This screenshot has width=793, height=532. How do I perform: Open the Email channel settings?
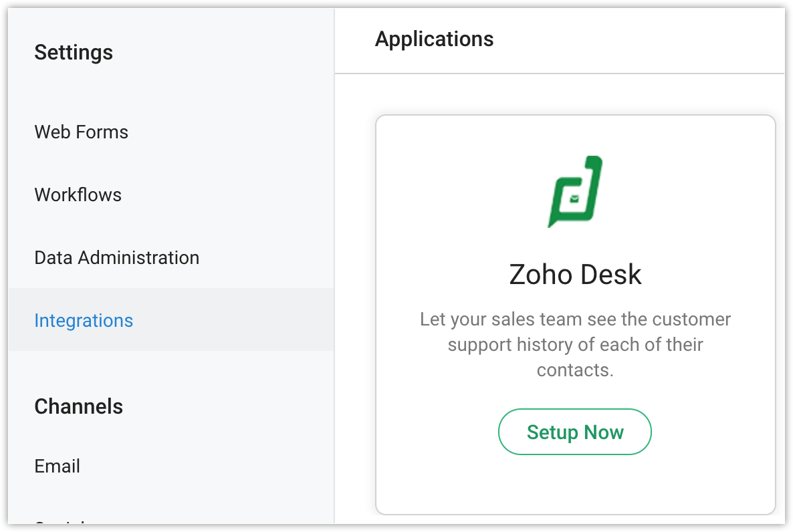(57, 466)
